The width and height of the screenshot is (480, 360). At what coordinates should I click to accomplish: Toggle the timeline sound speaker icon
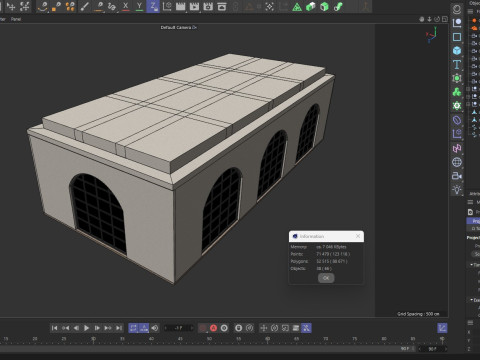tap(155, 328)
